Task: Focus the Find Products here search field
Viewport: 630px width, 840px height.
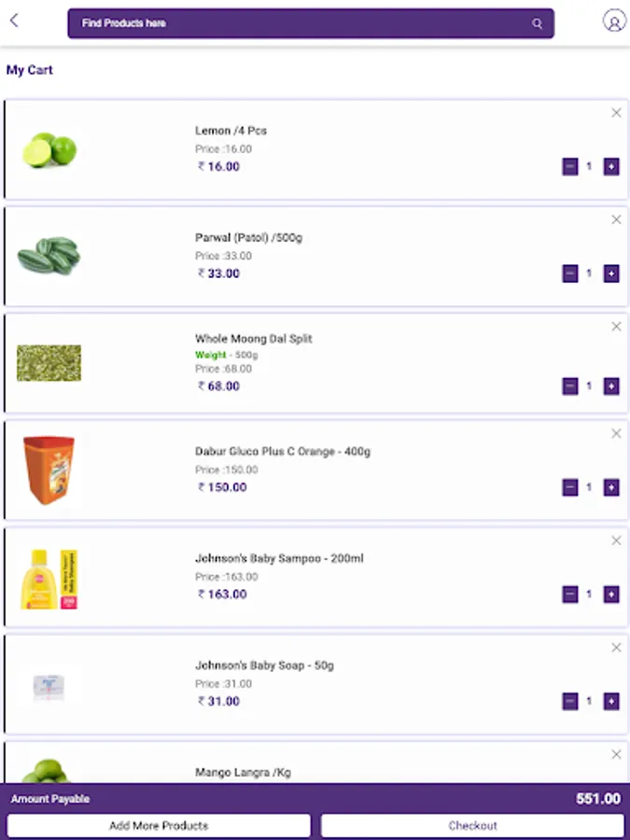Action: pyautogui.click(x=299, y=23)
